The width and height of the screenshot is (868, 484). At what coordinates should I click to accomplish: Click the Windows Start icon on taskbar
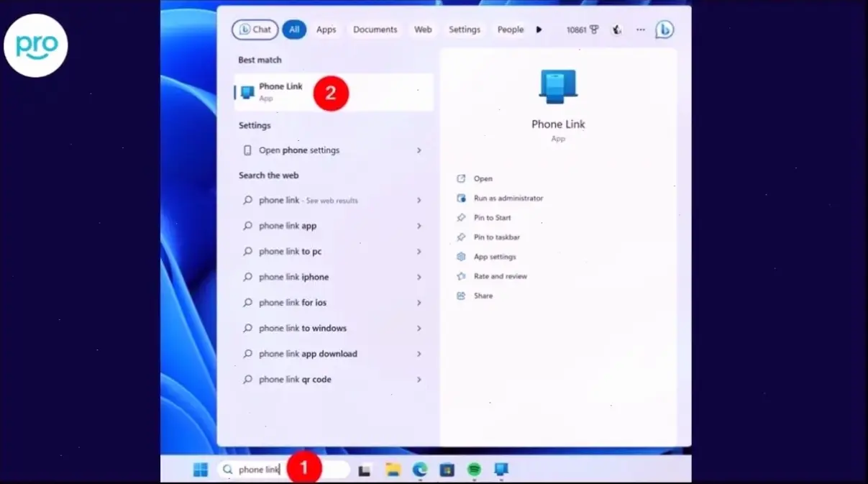[x=201, y=470]
